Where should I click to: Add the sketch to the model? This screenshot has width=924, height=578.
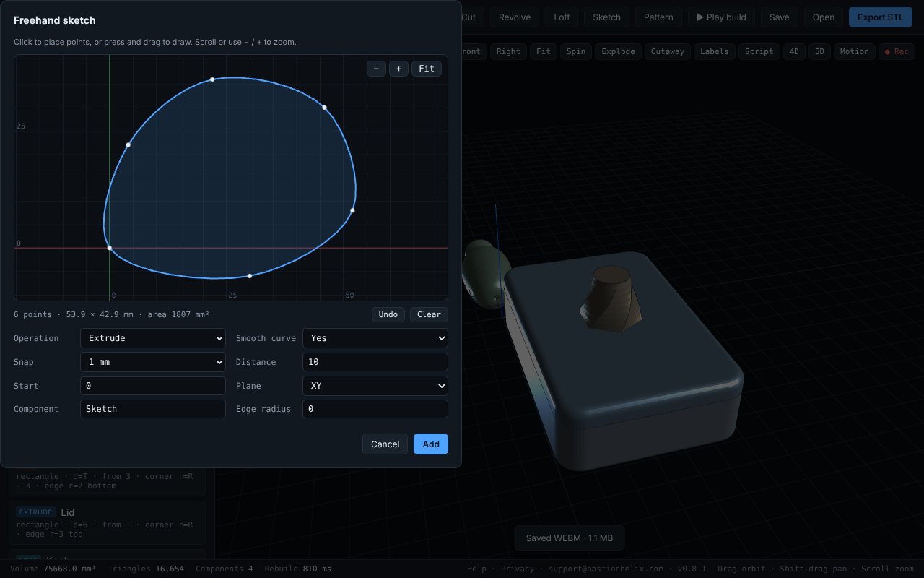point(431,444)
